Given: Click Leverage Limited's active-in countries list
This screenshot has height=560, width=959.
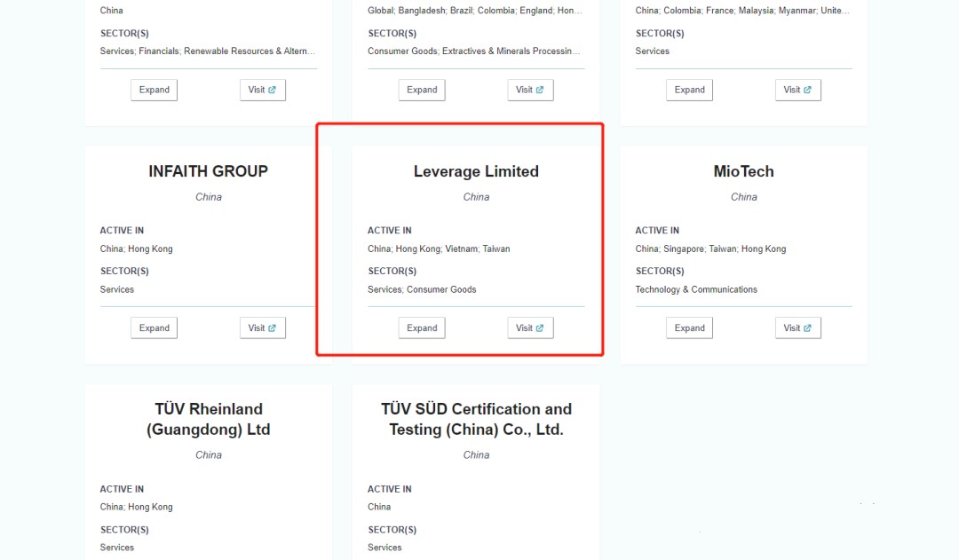Looking at the screenshot, I should pyautogui.click(x=439, y=248).
